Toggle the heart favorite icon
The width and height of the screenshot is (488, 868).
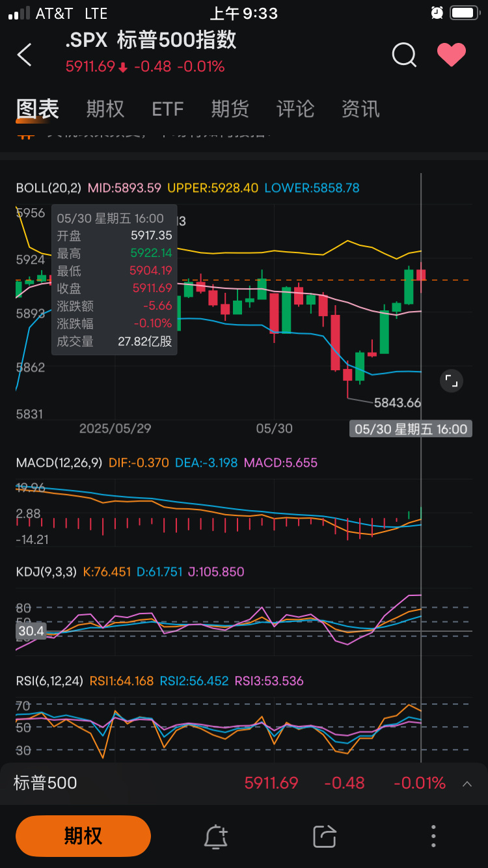click(x=451, y=55)
